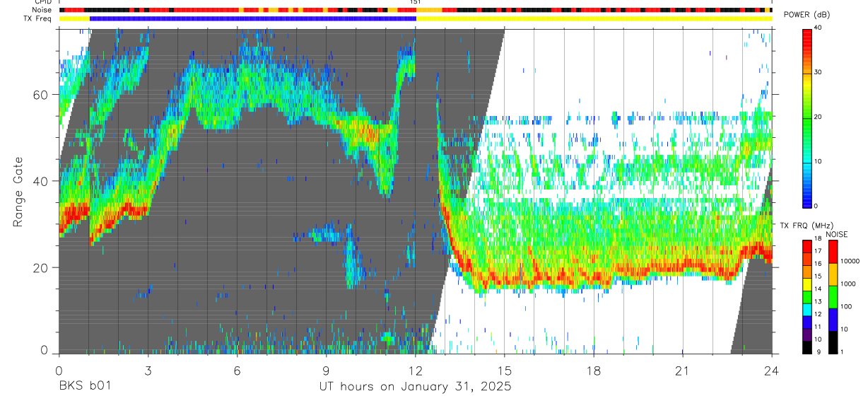Click the 15 value on the TX FRQ legend
This screenshot has width=868, height=401.
click(818, 277)
